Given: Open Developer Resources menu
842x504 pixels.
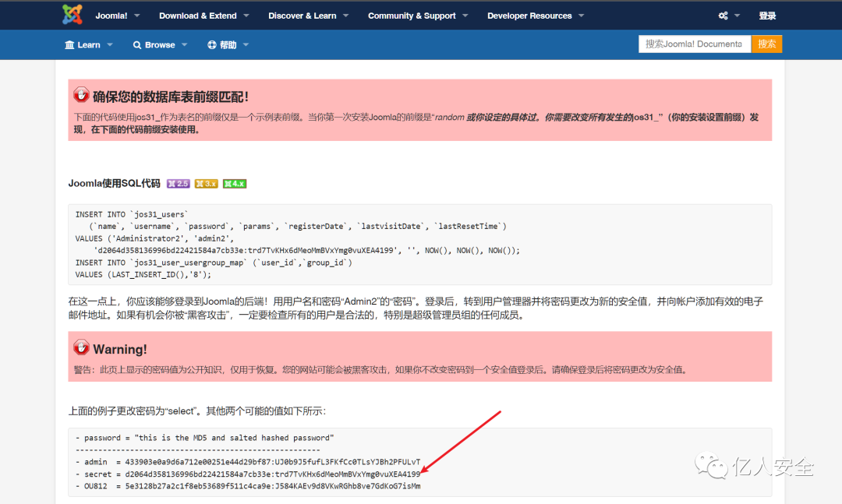Looking at the screenshot, I should [529, 16].
